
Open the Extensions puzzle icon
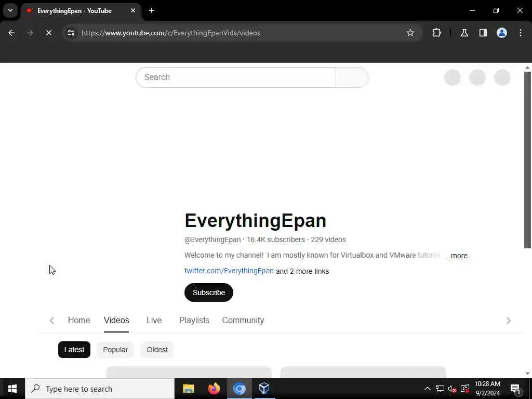pos(436,33)
